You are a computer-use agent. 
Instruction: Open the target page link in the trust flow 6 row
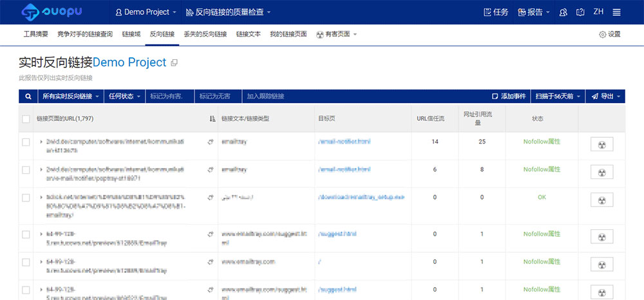344,169
